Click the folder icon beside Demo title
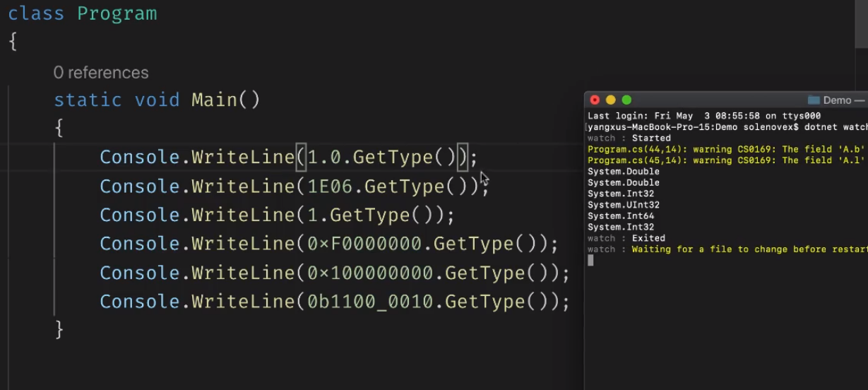868x390 pixels. tap(814, 100)
